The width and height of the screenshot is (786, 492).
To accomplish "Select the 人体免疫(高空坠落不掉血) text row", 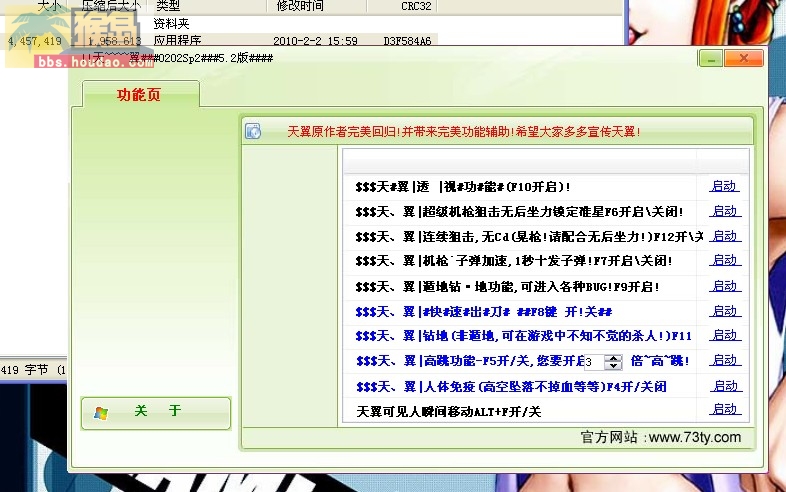I will [511, 387].
